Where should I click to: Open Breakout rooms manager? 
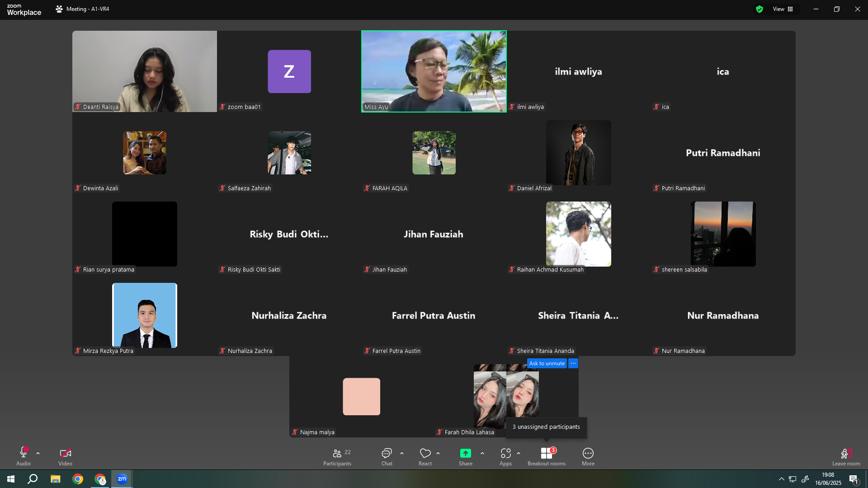(x=547, y=456)
